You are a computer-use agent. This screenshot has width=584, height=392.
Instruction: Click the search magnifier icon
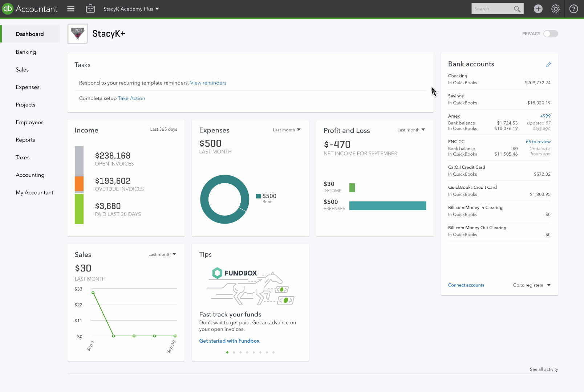coord(517,9)
